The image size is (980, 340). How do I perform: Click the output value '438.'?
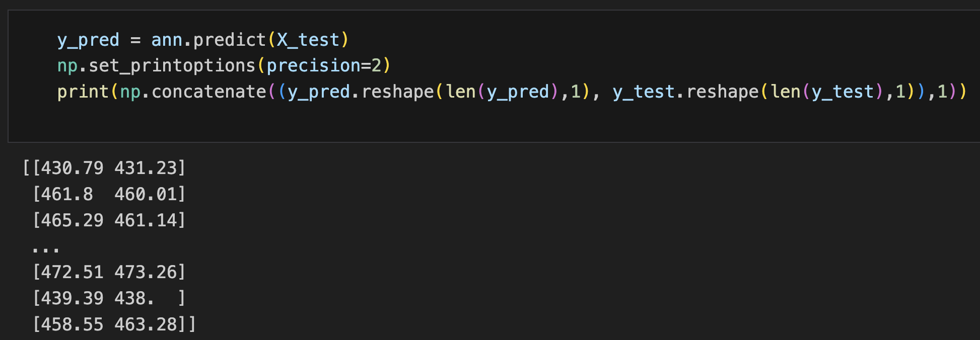click(134, 299)
